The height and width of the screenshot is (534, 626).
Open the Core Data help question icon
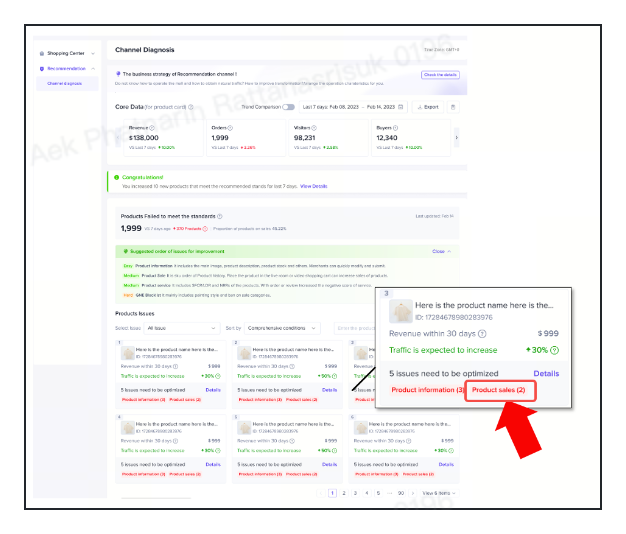[191, 107]
